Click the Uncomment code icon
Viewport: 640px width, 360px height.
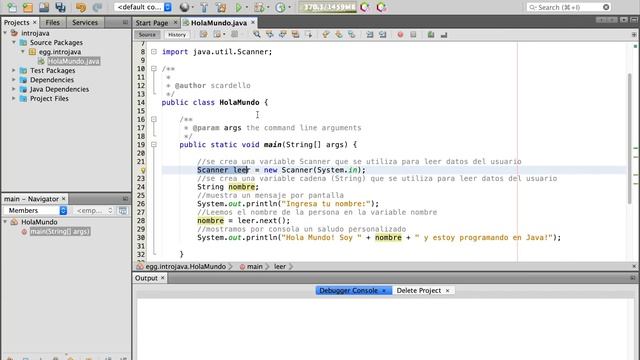pos(444,35)
